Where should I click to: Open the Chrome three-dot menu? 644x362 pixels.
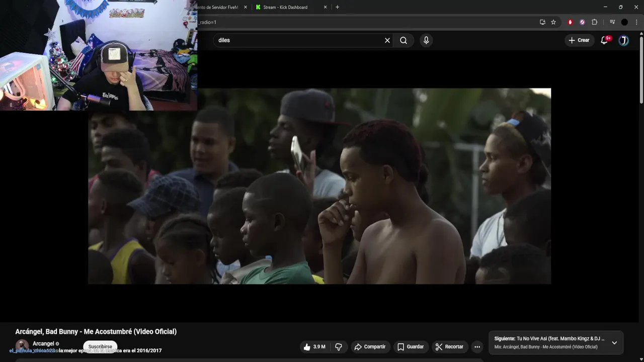click(x=636, y=22)
